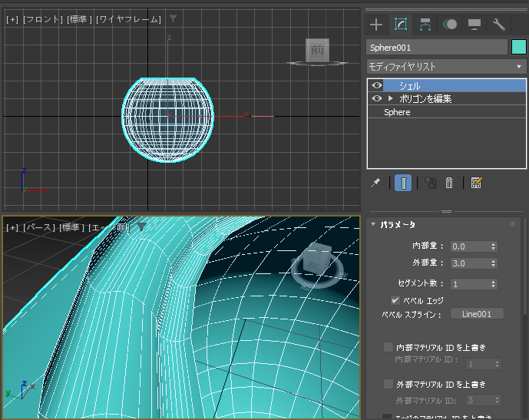
Task: Open the Hierarchy panel tab
Action: pyautogui.click(x=425, y=25)
